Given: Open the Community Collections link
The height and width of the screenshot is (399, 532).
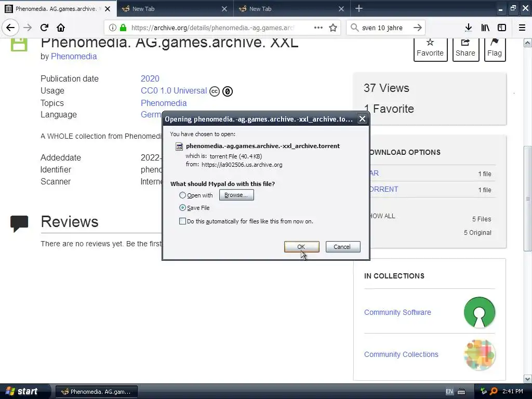Looking at the screenshot, I should pyautogui.click(x=401, y=354).
